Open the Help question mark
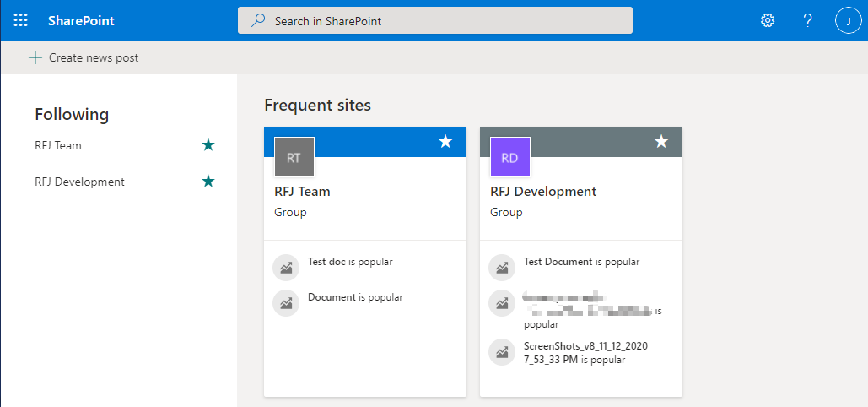Image resolution: width=868 pixels, height=407 pixels. pyautogui.click(x=807, y=21)
